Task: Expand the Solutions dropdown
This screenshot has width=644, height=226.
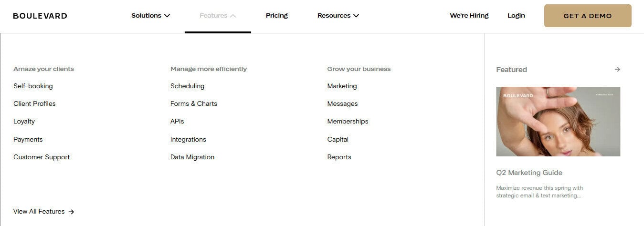Action: [x=150, y=16]
